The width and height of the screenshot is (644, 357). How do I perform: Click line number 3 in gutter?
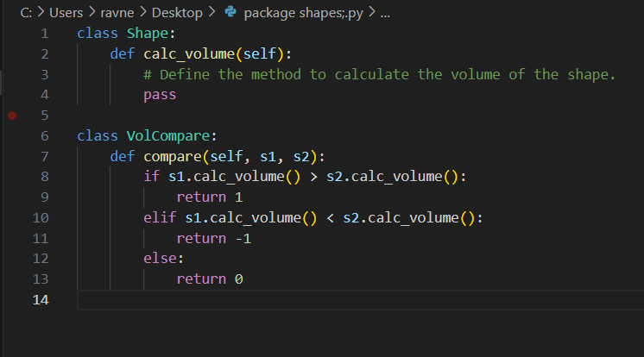[x=45, y=75]
